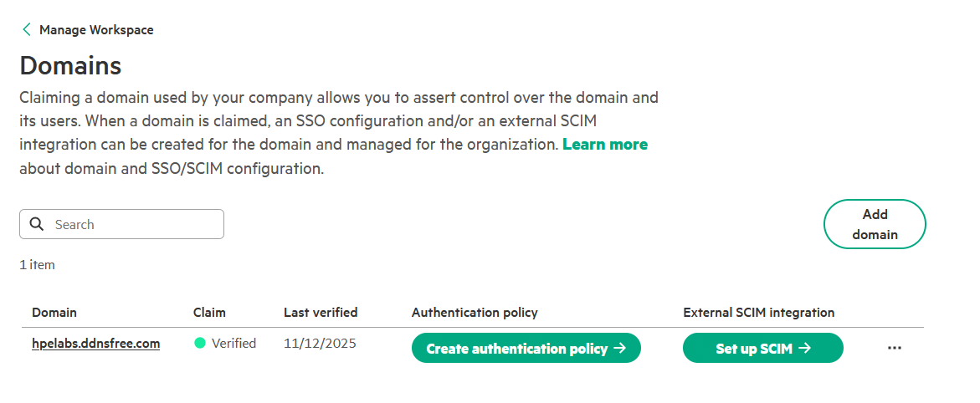This screenshot has height=403, width=980.
Task: Click the Set up SCIM button label
Action: pos(753,349)
